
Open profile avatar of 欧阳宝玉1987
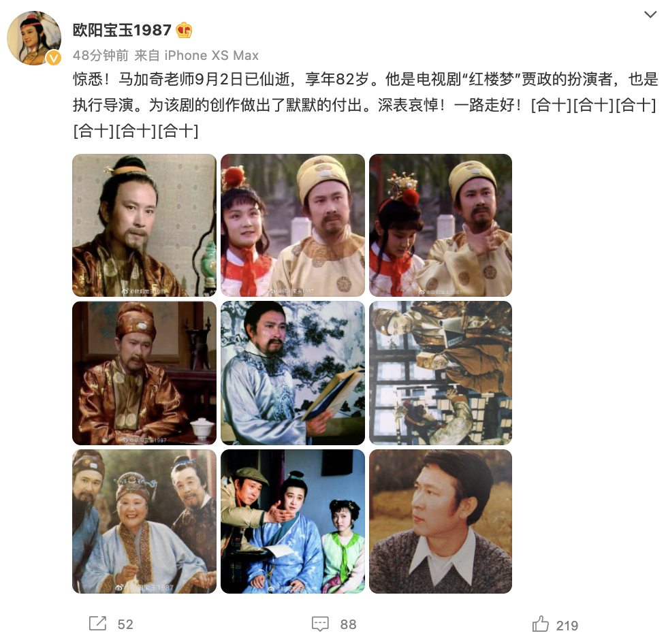(34, 38)
